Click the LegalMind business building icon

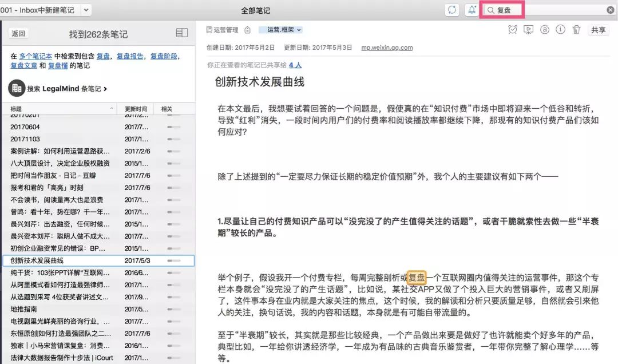[x=17, y=88]
